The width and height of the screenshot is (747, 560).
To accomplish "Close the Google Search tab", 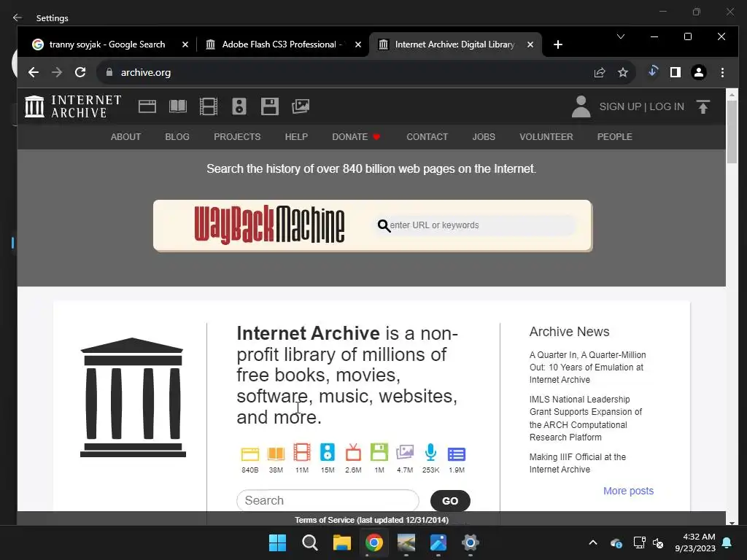I will (185, 44).
